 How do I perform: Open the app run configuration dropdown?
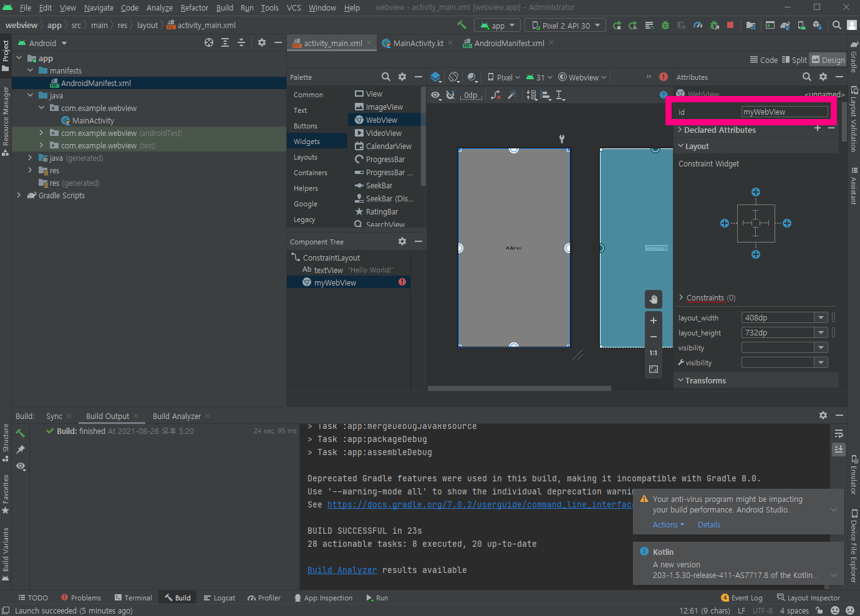pos(497,26)
